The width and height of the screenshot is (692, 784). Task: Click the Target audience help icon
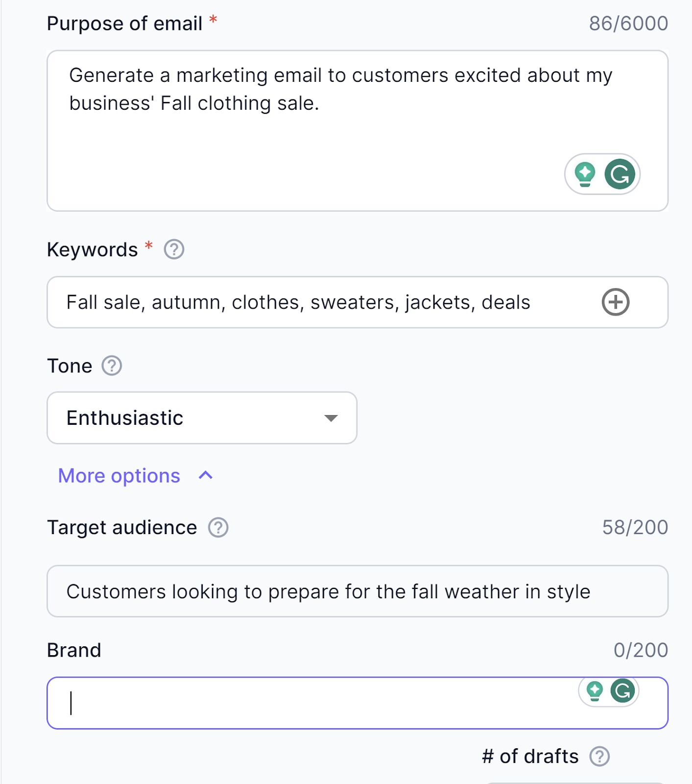point(218,528)
